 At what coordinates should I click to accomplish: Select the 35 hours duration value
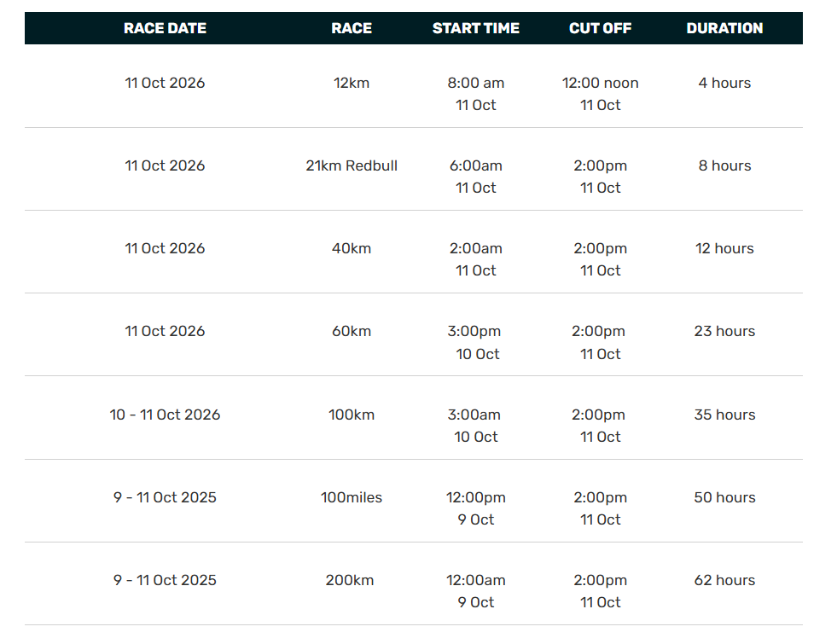coord(724,415)
